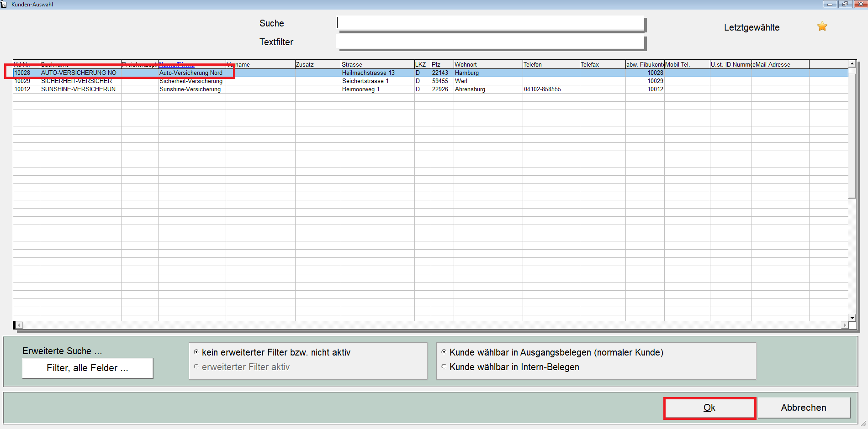Click customer number 10029 cell

pyautogui.click(x=26, y=81)
